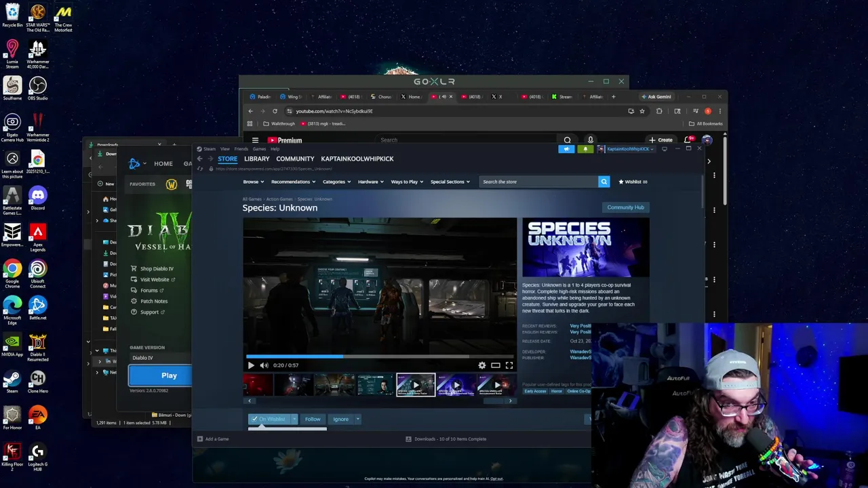Image resolution: width=868 pixels, height=488 pixels.
Task: Click Ignore for Species: Unknown
Action: tap(340, 420)
